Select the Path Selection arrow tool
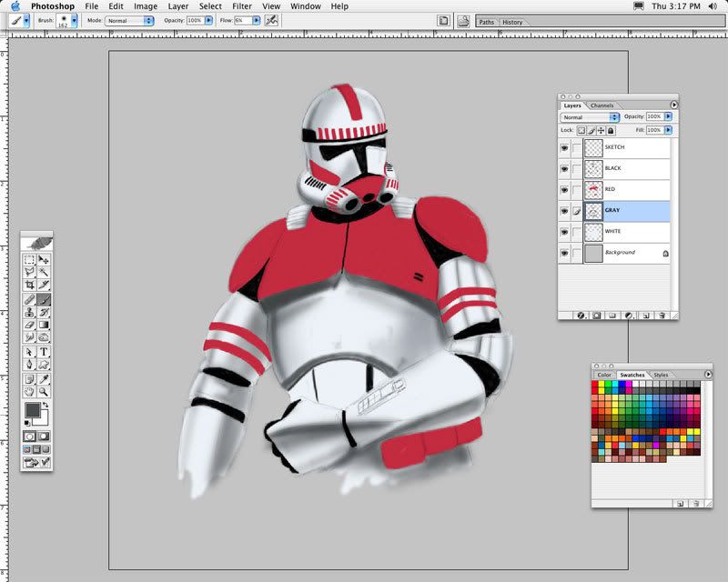Image resolution: width=728 pixels, height=582 pixels. pyautogui.click(x=30, y=352)
